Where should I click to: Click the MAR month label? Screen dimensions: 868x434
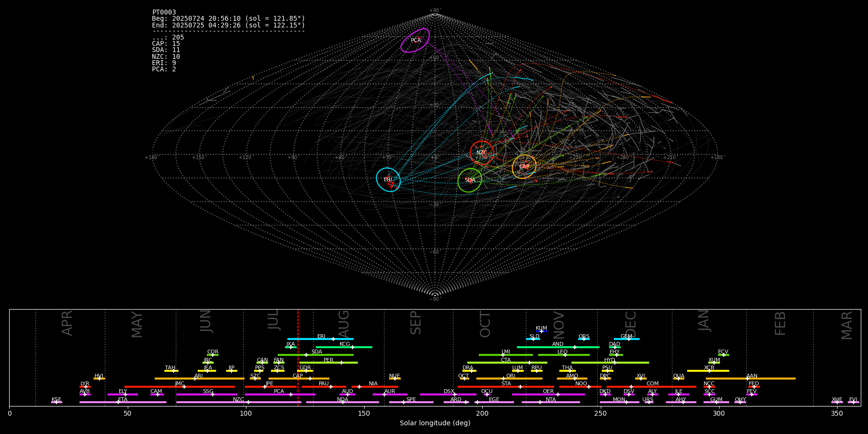847,325
